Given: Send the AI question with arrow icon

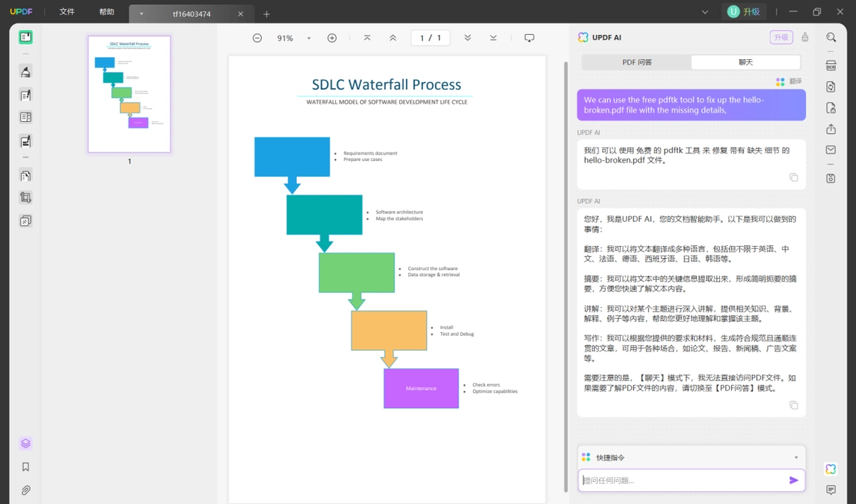Looking at the screenshot, I should tap(794, 480).
